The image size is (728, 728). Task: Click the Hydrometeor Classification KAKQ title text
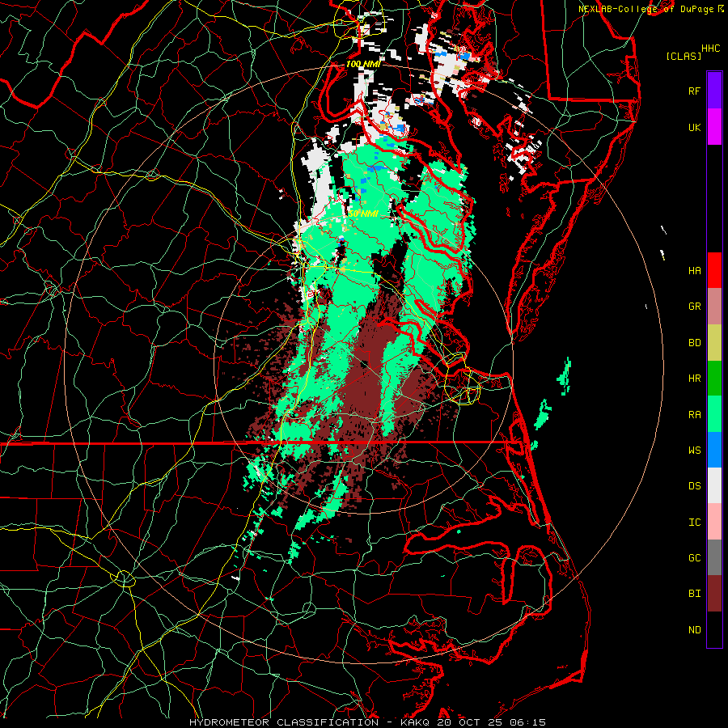tap(368, 722)
